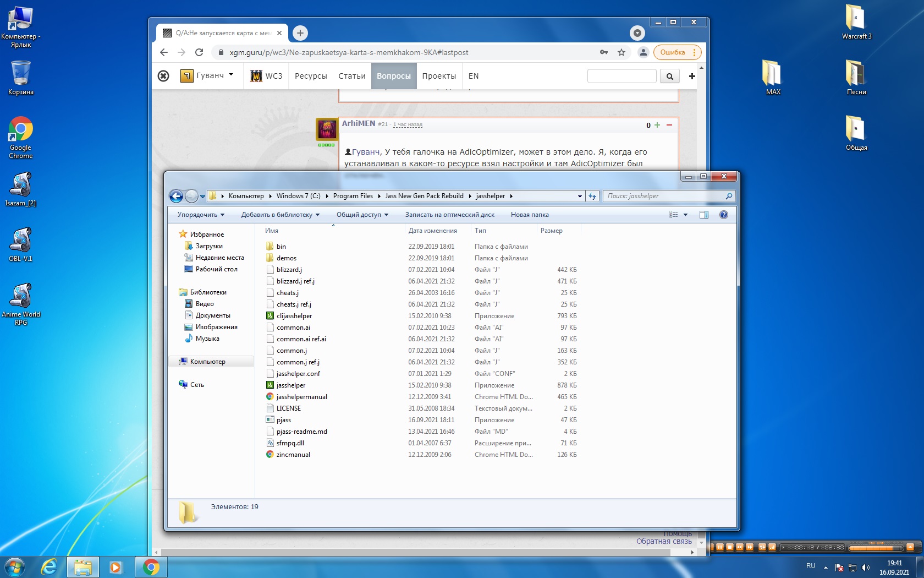Image resolution: width=924 pixels, height=578 pixels.
Task: Select the bin folder icon
Action: (270, 247)
